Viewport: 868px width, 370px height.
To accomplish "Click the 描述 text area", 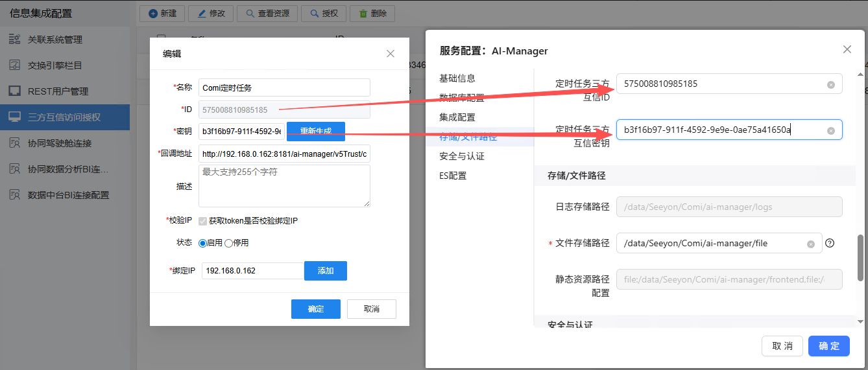I will click(284, 186).
